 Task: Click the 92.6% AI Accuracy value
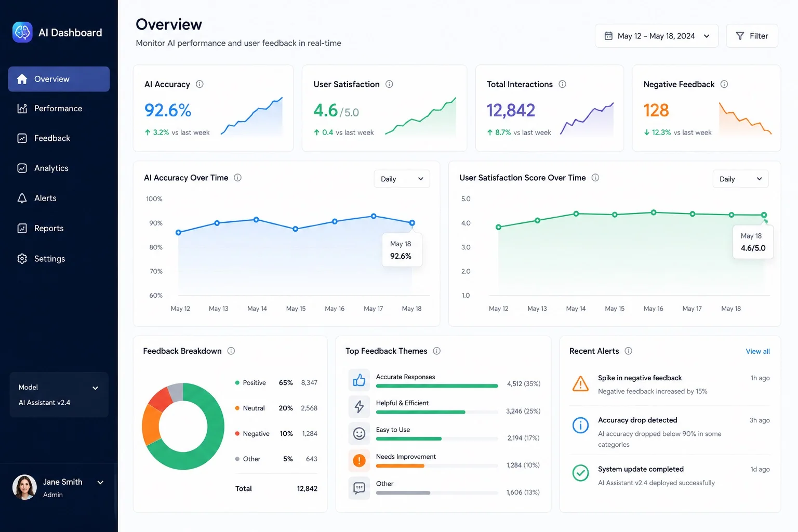pyautogui.click(x=168, y=110)
